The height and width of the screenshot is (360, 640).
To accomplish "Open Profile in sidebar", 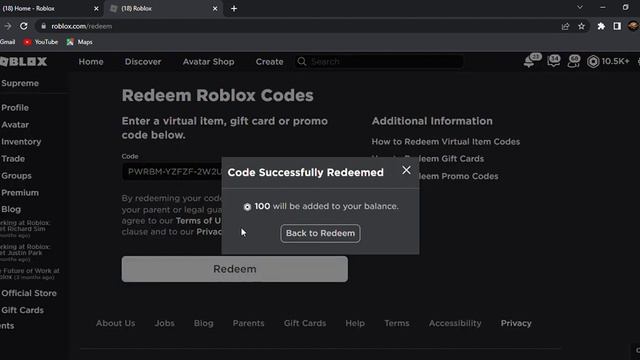I will [x=15, y=108].
